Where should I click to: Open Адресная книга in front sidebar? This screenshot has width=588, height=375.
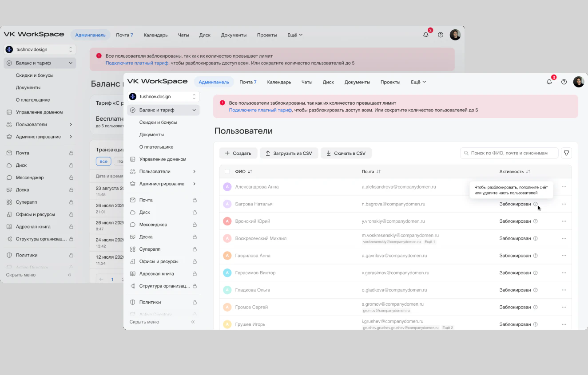[156, 274]
